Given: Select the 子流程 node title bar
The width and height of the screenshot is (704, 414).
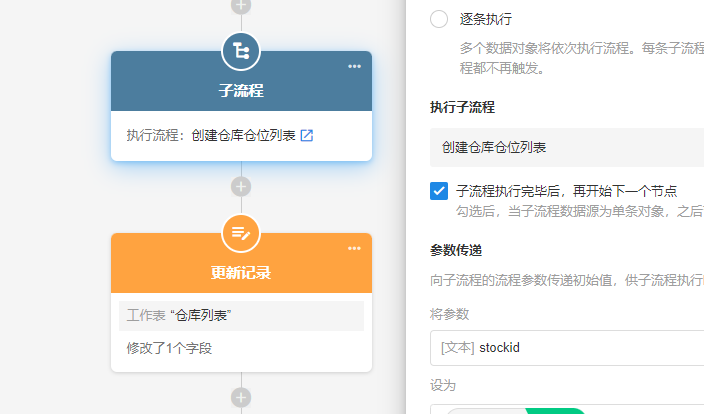Looking at the screenshot, I should click(x=241, y=91).
